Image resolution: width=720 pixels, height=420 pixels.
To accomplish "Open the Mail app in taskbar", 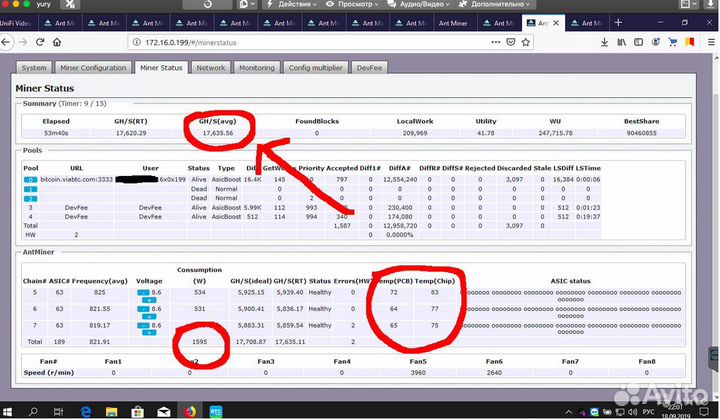I will tap(163, 410).
